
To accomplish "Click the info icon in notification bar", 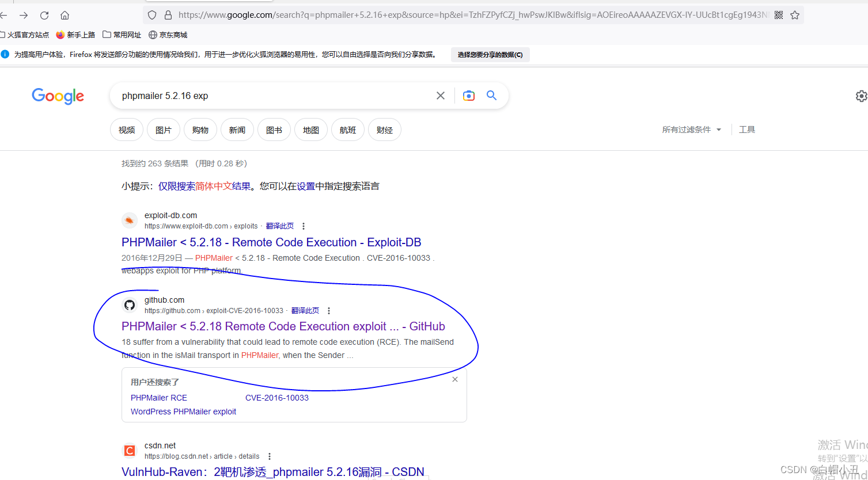I will point(5,54).
